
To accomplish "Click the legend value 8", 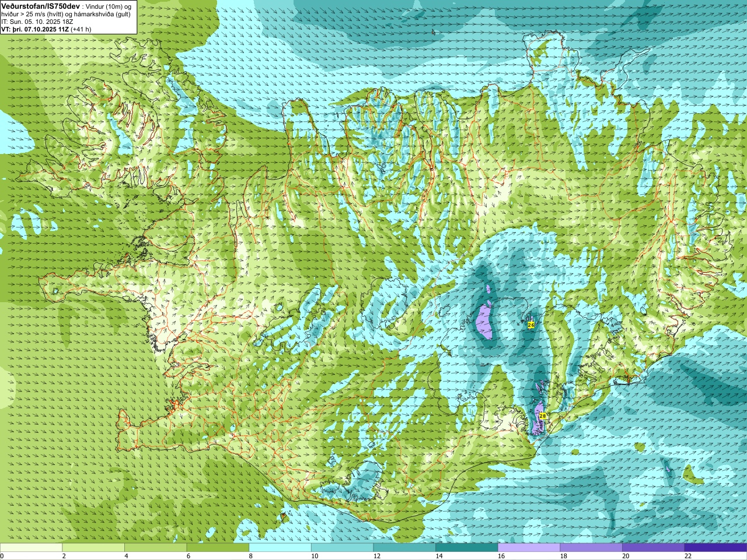I will pos(250,556).
